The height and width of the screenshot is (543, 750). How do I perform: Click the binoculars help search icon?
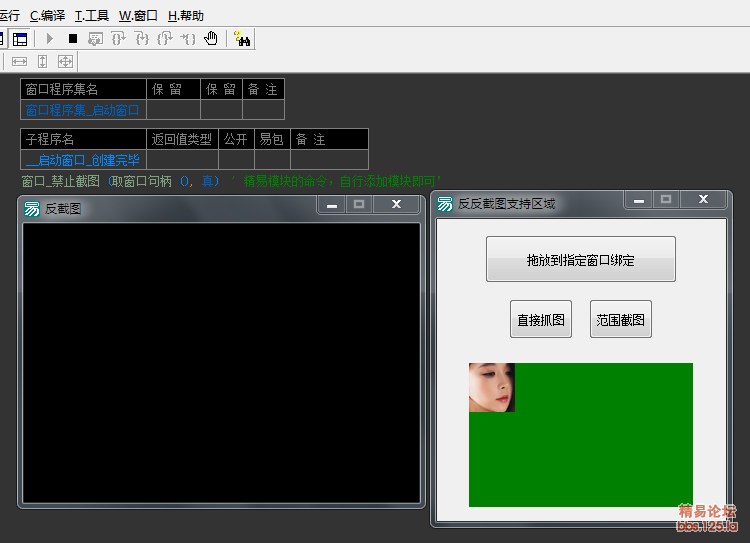[242, 38]
